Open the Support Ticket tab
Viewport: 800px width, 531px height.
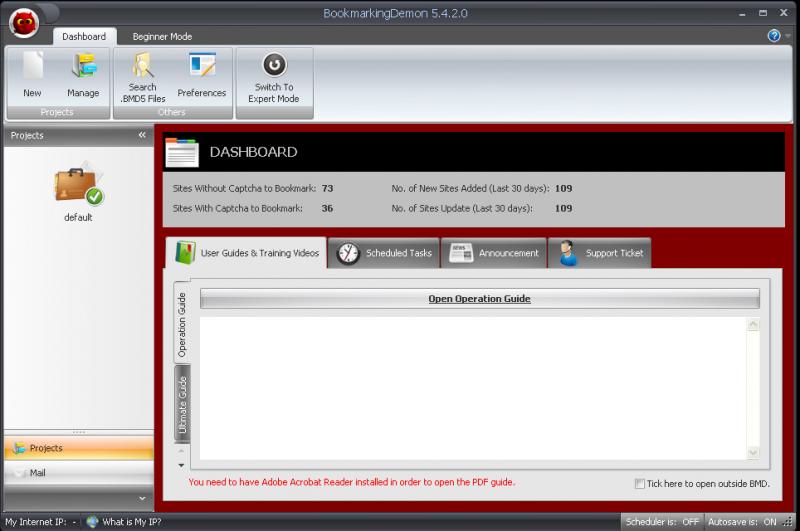(x=599, y=253)
